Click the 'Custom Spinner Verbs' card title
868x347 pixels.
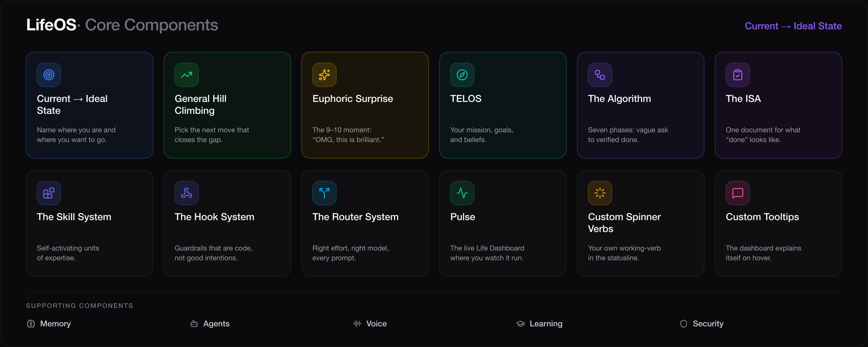[x=624, y=223]
